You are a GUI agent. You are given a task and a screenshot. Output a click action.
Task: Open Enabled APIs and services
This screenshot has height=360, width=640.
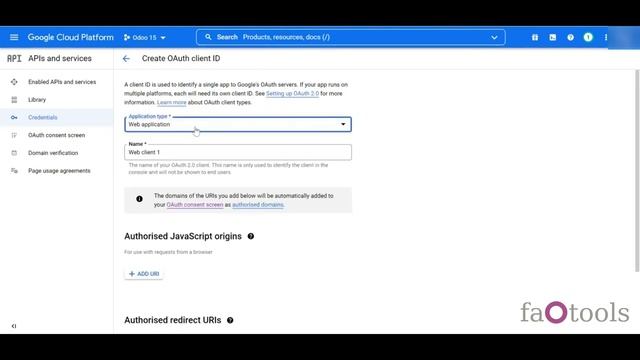pyautogui.click(x=62, y=82)
